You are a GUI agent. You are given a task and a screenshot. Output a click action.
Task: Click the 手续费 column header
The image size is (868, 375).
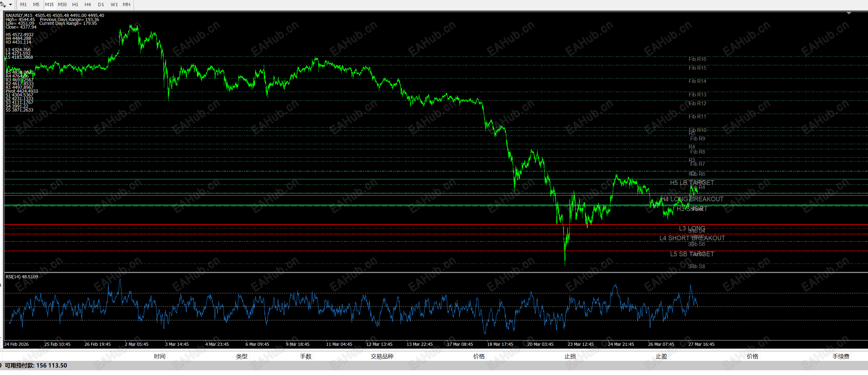click(840, 356)
